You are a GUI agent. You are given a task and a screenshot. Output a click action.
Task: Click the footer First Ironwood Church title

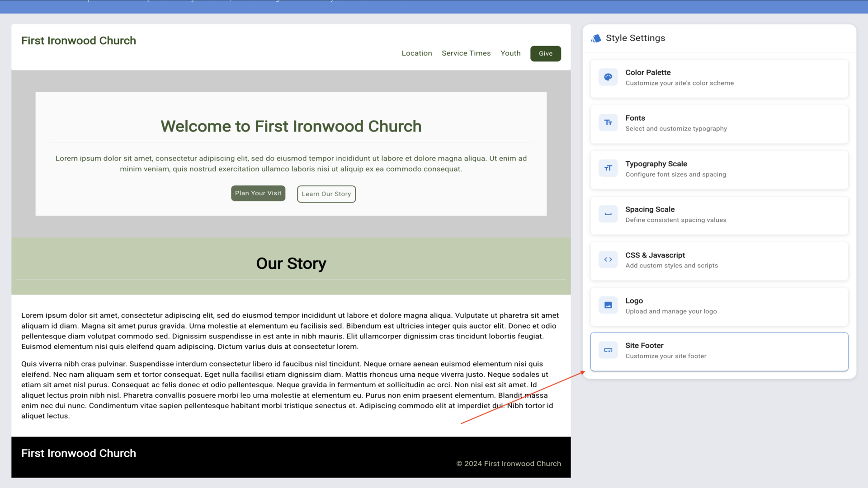pos(79,453)
